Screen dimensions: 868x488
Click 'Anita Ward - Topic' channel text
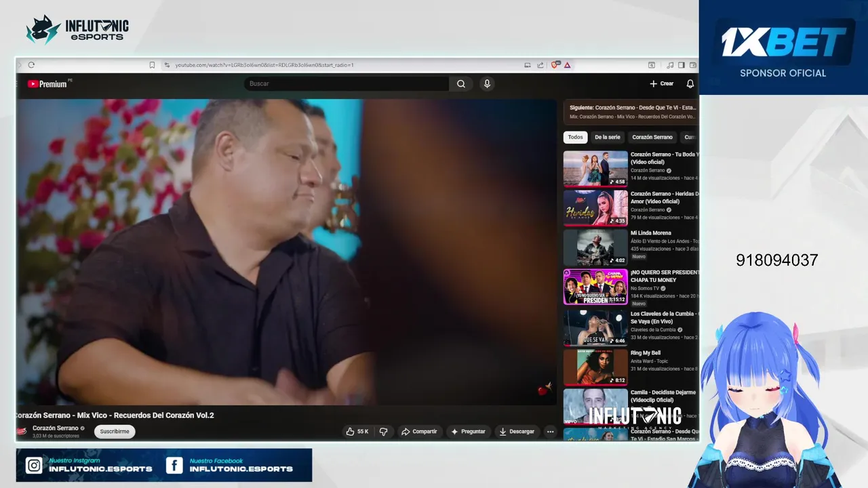649,361
